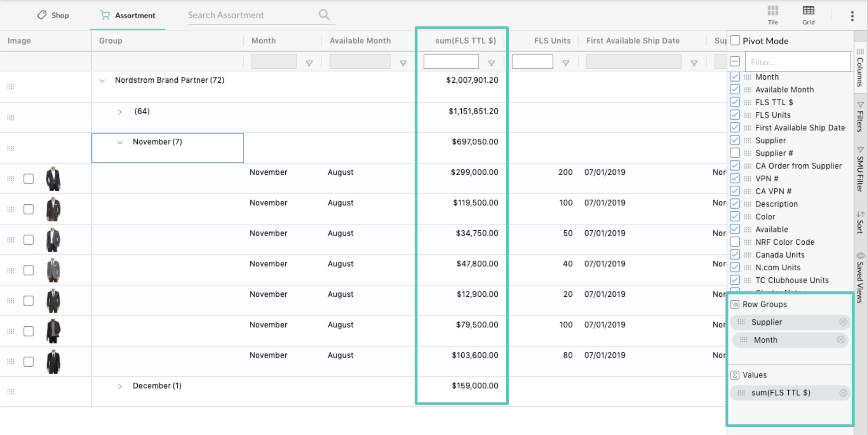Check the Supplier # column checkbox
The width and height of the screenshot is (868, 435).
[735, 153]
